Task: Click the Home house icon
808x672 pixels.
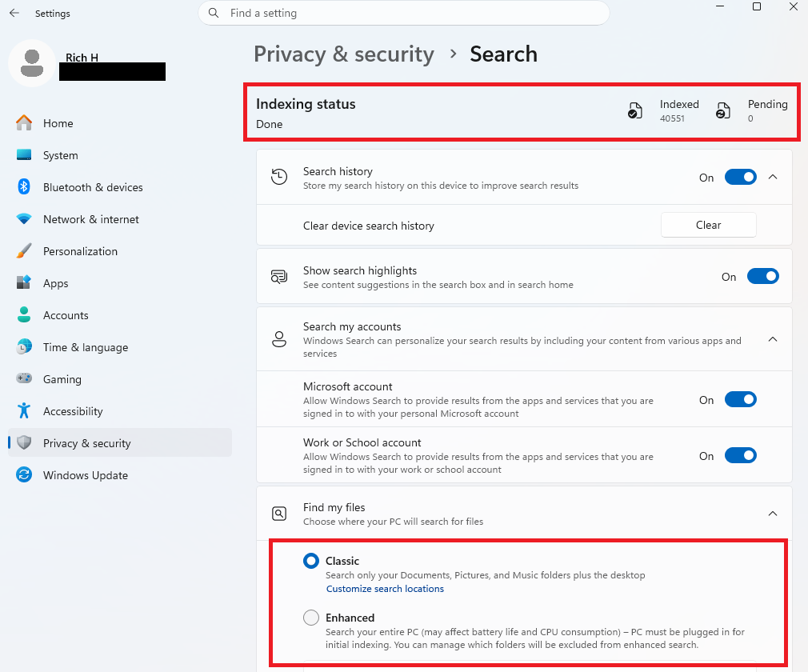Action: 24,122
